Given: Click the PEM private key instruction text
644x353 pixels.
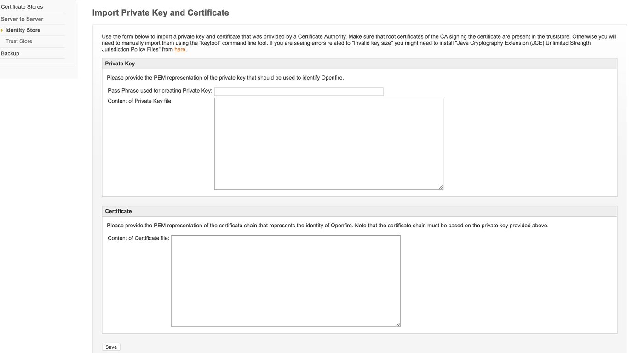Looking at the screenshot, I should [x=225, y=78].
